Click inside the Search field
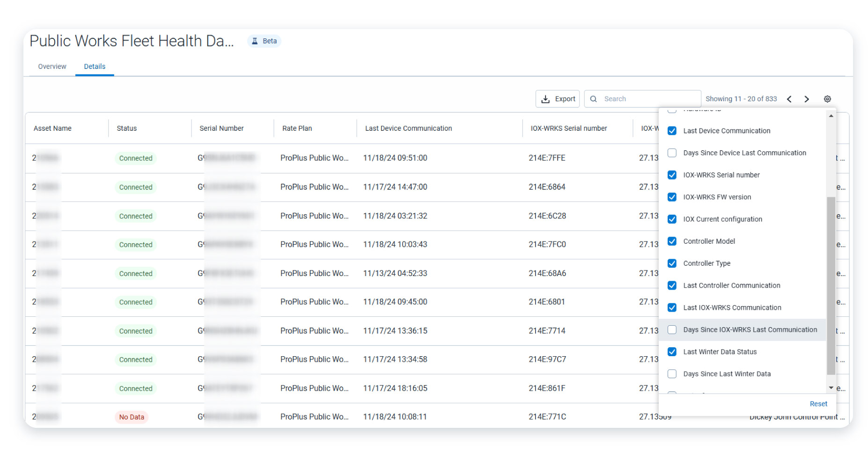868x456 pixels. click(646, 99)
